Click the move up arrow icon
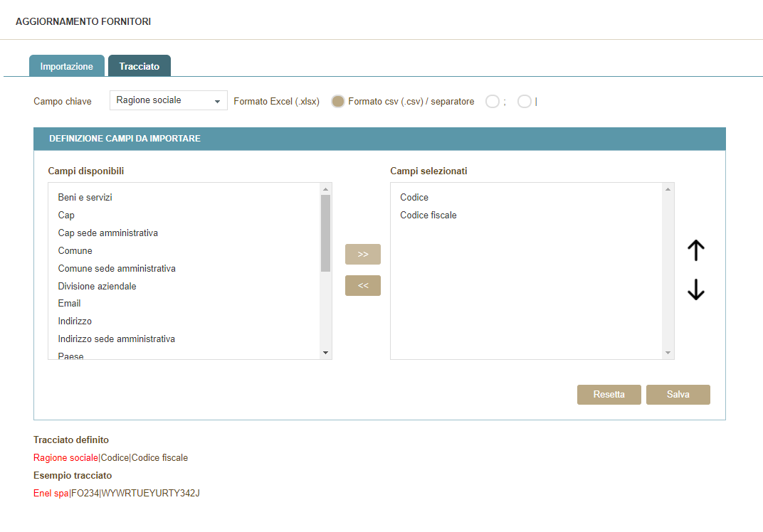This screenshot has height=532, width=763. tap(695, 250)
